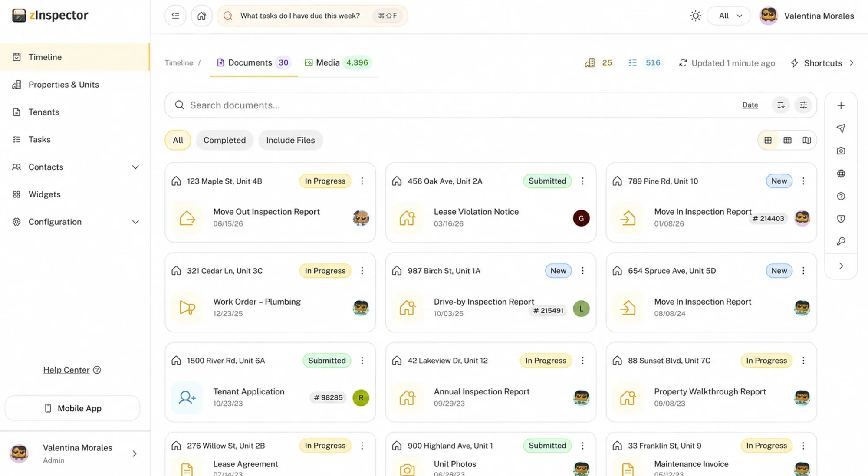The image size is (868, 476).
Task: Click the paper plane send icon
Action: [x=841, y=128]
